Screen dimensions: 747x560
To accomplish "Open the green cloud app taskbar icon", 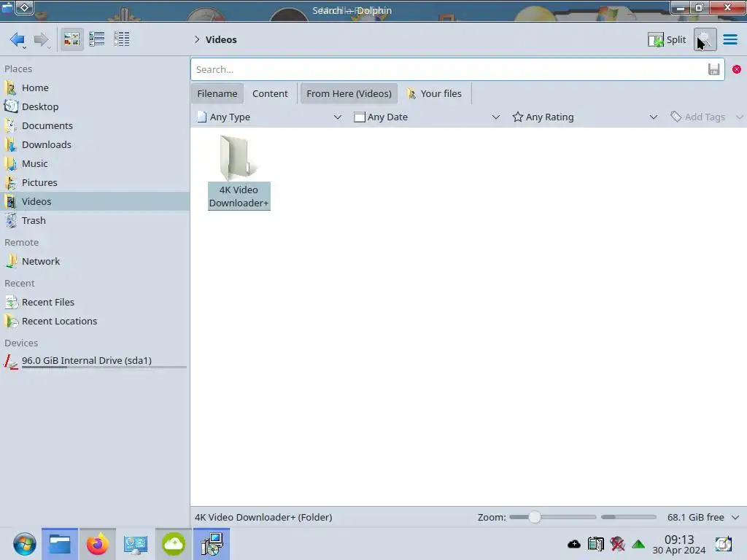I will (x=174, y=544).
